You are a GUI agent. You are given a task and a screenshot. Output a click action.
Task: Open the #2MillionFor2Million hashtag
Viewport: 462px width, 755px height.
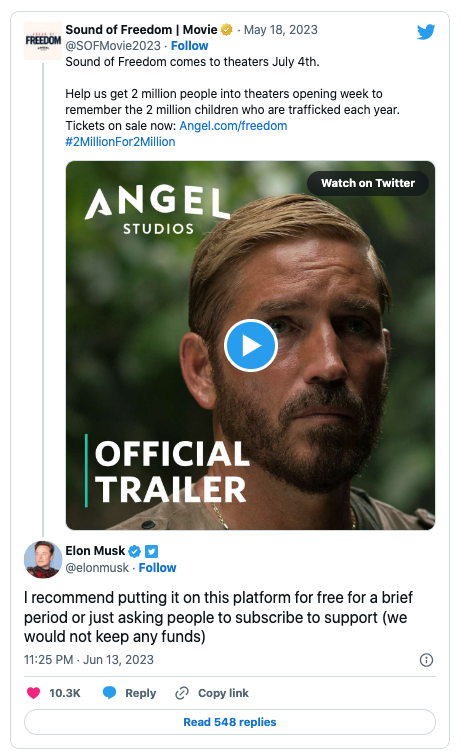point(120,142)
